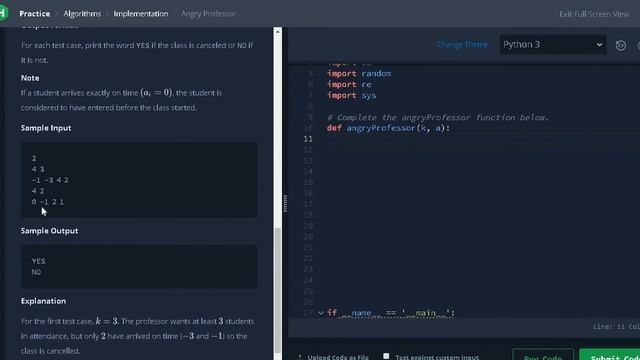
Task: Go to Practice breadcrumb
Action: (35, 13)
